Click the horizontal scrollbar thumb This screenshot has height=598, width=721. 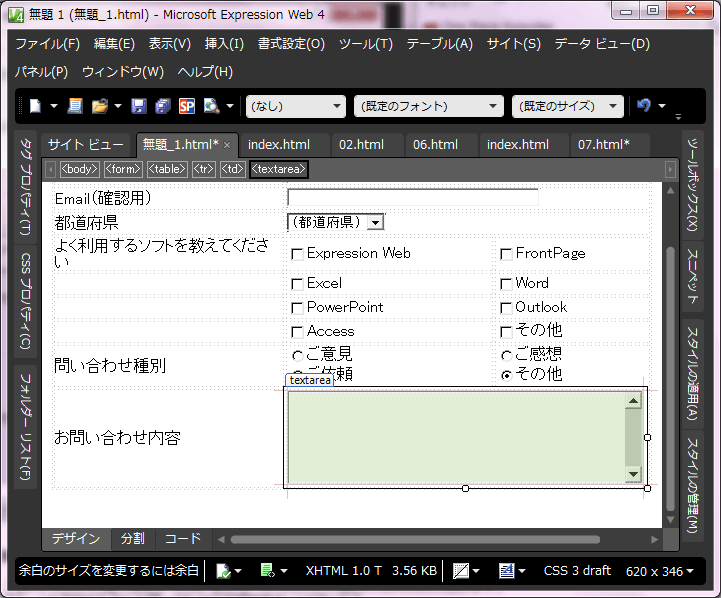coord(415,540)
